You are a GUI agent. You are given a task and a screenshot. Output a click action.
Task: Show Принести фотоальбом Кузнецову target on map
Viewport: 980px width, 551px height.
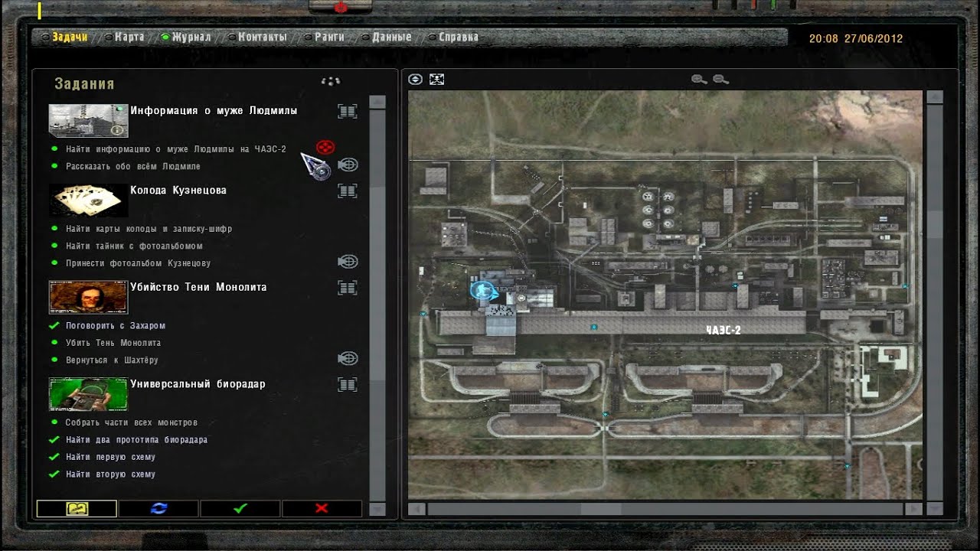click(x=348, y=262)
